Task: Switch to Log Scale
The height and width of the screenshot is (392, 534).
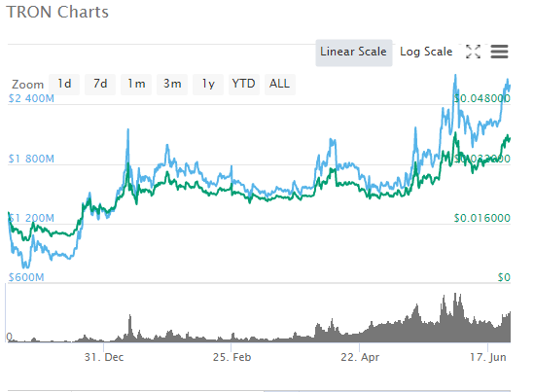Action: [426, 53]
